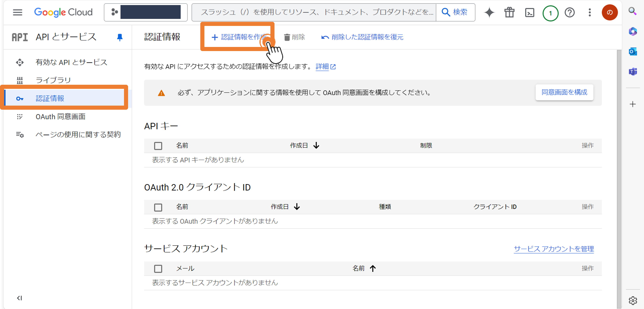Click 削除した認証情報を復元

pos(362,37)
